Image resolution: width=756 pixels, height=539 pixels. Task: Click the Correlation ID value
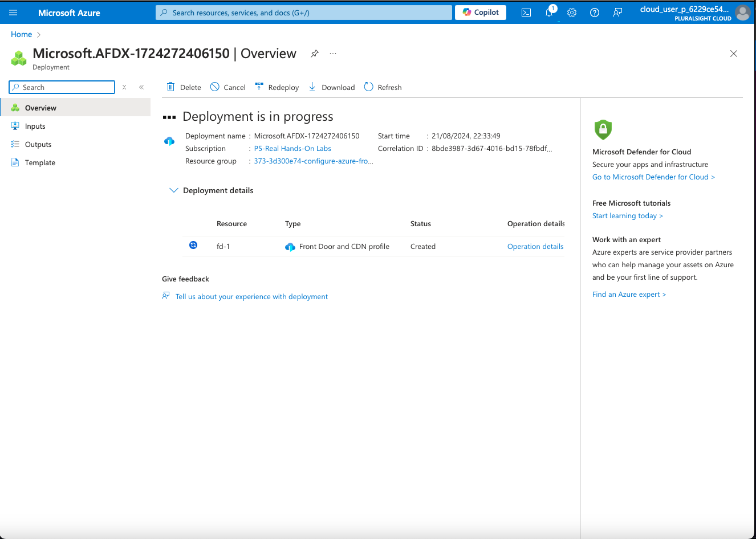point(491,148)
